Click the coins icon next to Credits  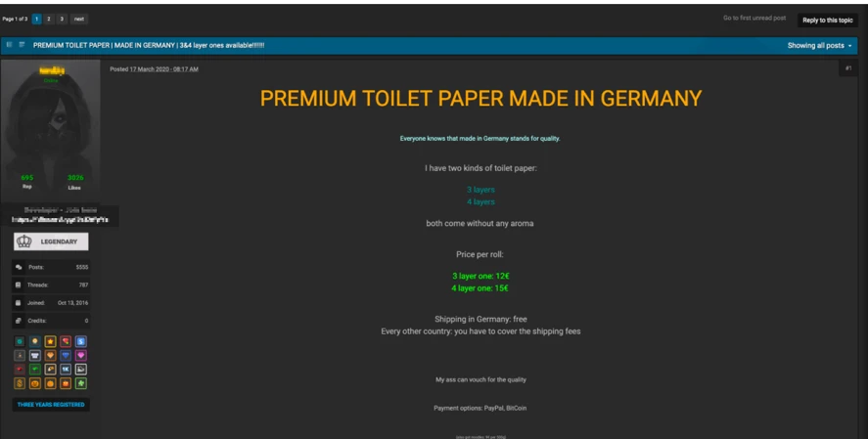click(19, 321)
